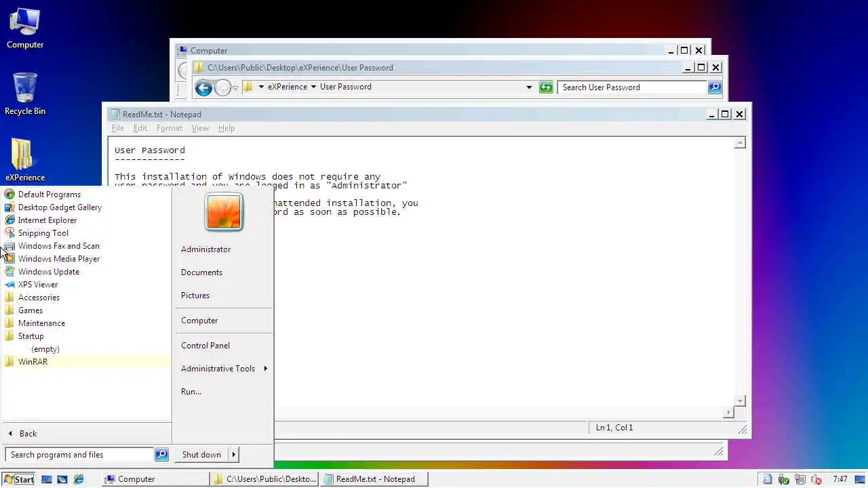This screenshot has width=868, height=488.
Task: Expand the Maintenance folder
Action: 41,323
